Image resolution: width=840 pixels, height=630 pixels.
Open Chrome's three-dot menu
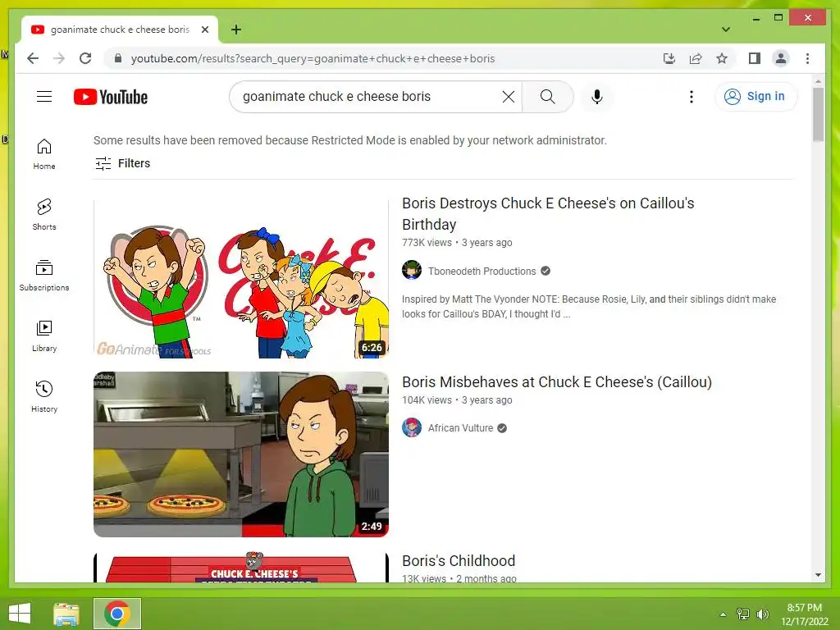tap(807, 58)
